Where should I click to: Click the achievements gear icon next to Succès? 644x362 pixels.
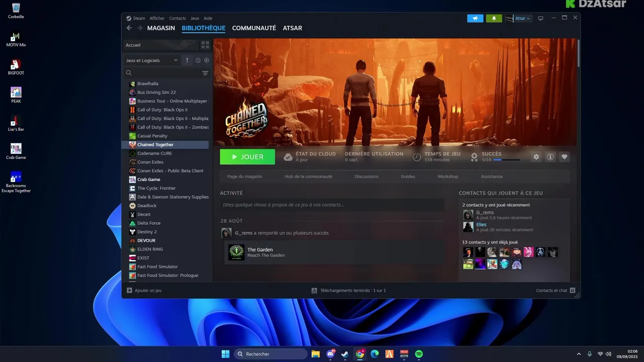[474, 157]
